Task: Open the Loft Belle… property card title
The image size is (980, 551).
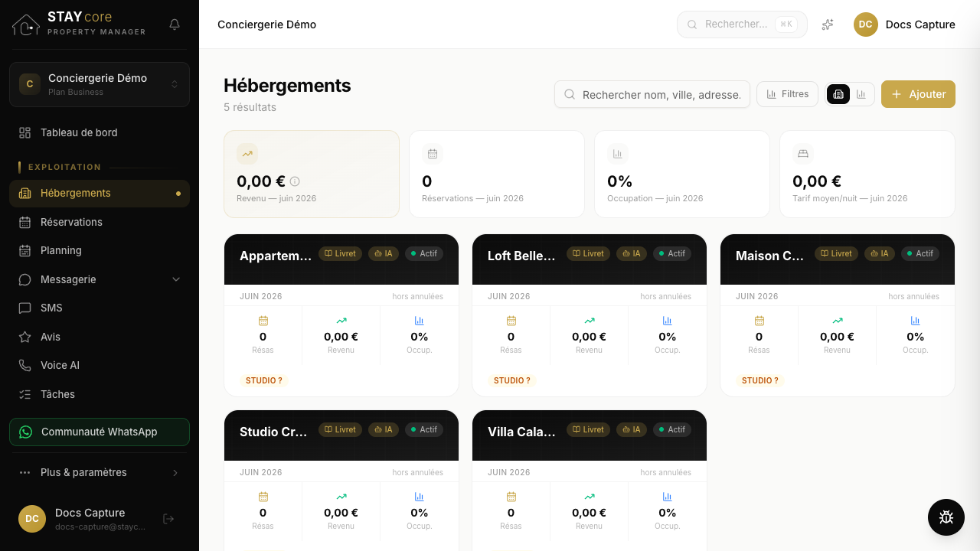Action: click(521, 256)
